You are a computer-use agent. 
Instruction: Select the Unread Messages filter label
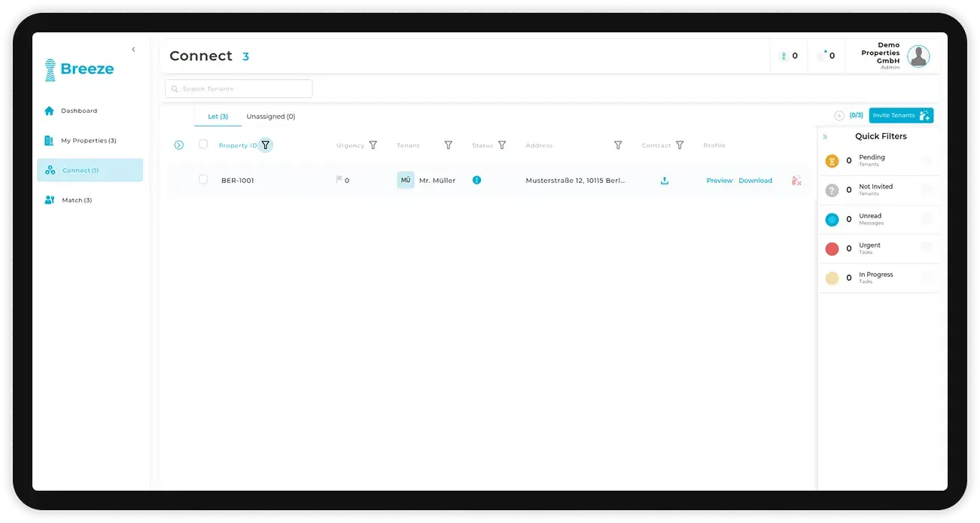871,219
